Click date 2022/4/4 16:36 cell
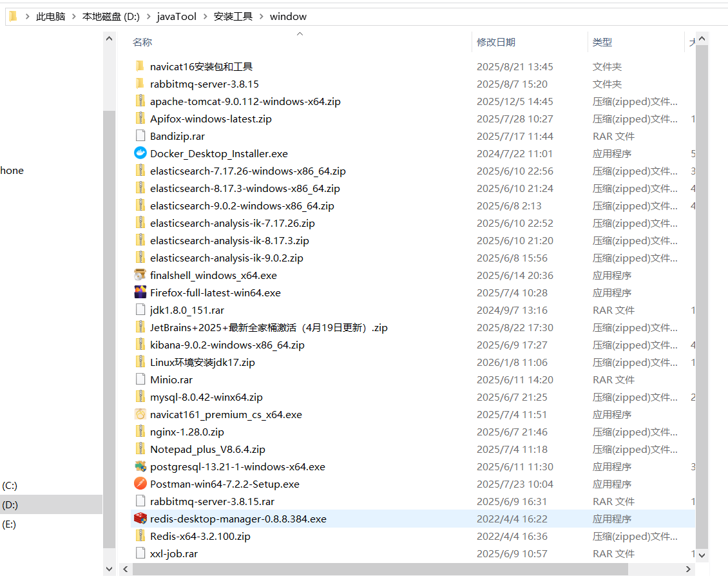Screen dimensions: 728x583 coord(512,537)
